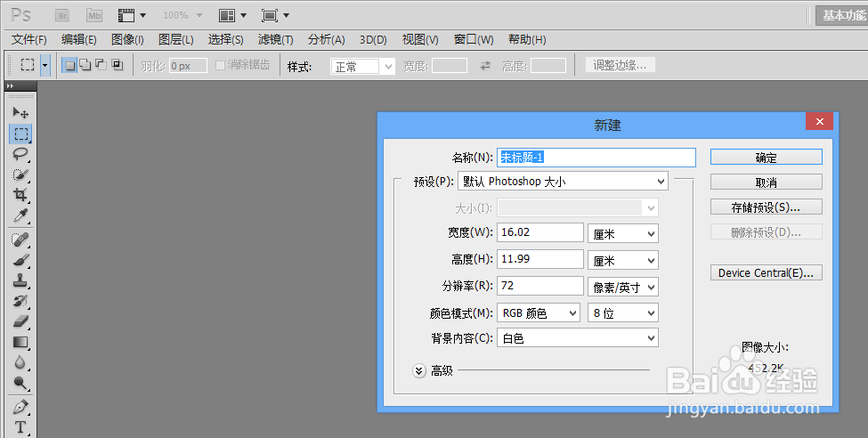This screenshot has width=868, height=438.
Task: Open the 分析(A) menu
Action: [326, 40]
